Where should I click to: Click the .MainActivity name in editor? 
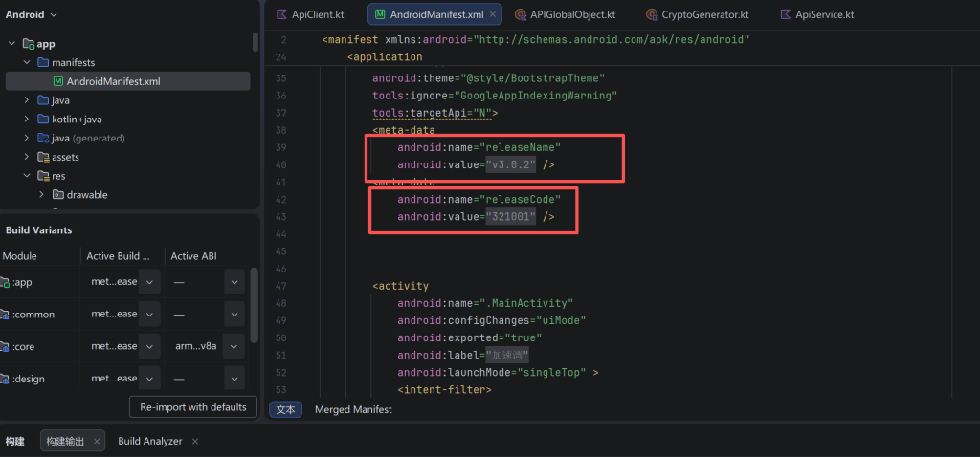pyautogui.click(x=526, y=303)
